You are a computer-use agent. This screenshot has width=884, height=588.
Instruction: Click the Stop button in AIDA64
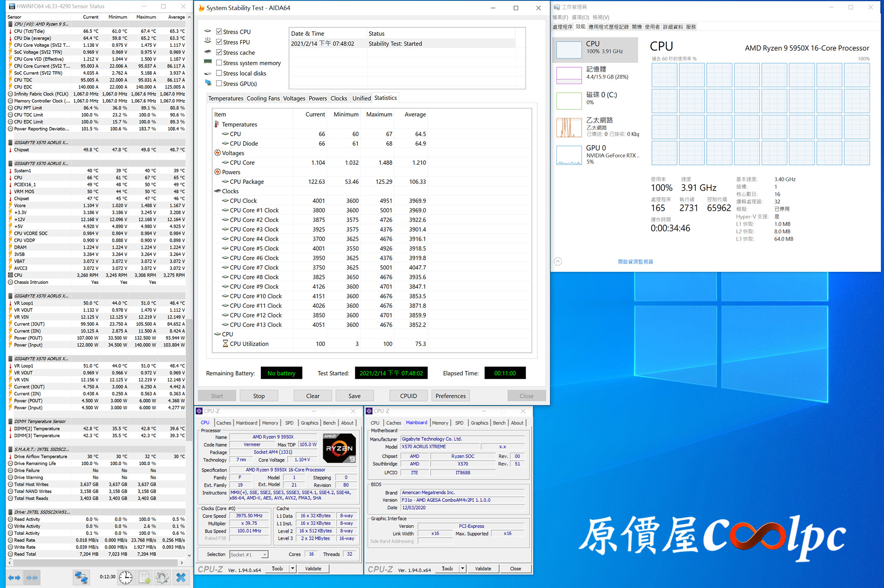click(259, 396)
